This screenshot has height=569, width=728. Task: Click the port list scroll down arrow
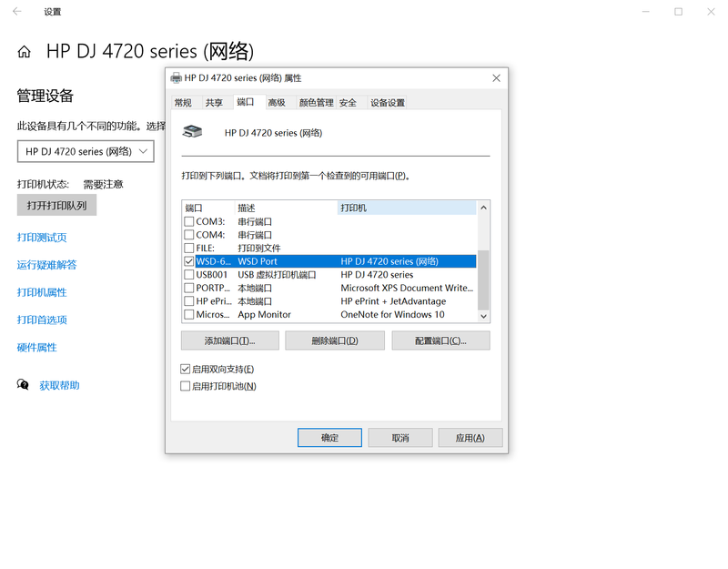point(483,315)
